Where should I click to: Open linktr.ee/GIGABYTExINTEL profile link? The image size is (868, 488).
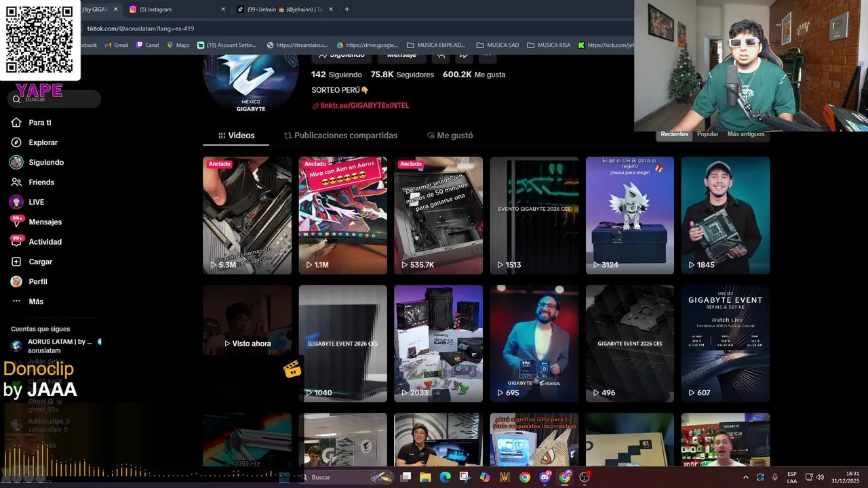364,106
